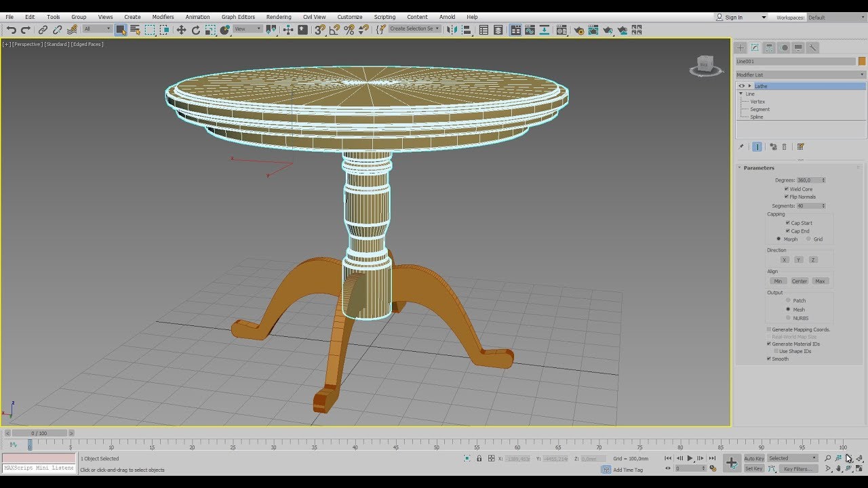Toggle the 3D Snaps icon
Image resolution: width=868 pixels, height=488 pixels.
click(x=320, y=30)
